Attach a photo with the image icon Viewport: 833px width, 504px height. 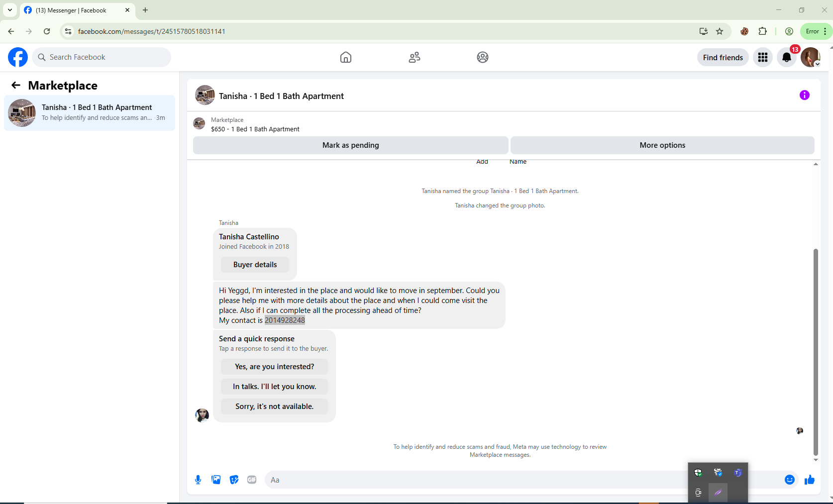(x=216, y=480)
